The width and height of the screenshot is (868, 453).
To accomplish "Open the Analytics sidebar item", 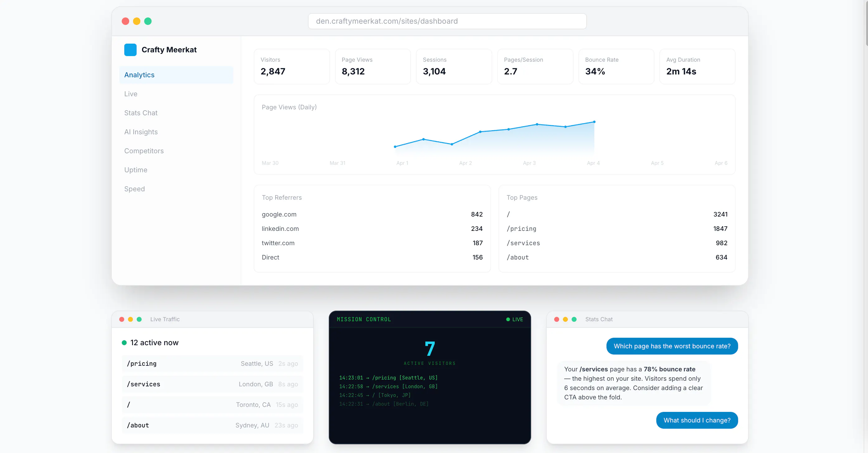I will [176, 75].
